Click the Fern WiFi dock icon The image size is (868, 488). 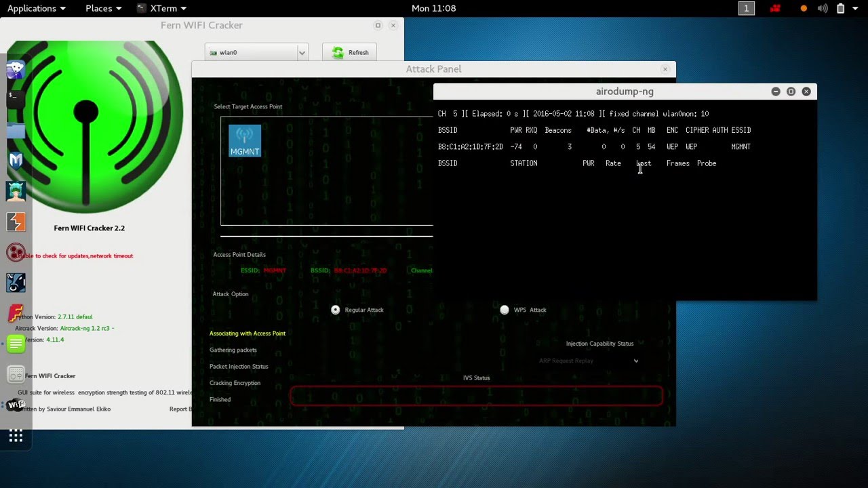click(16, 405)
